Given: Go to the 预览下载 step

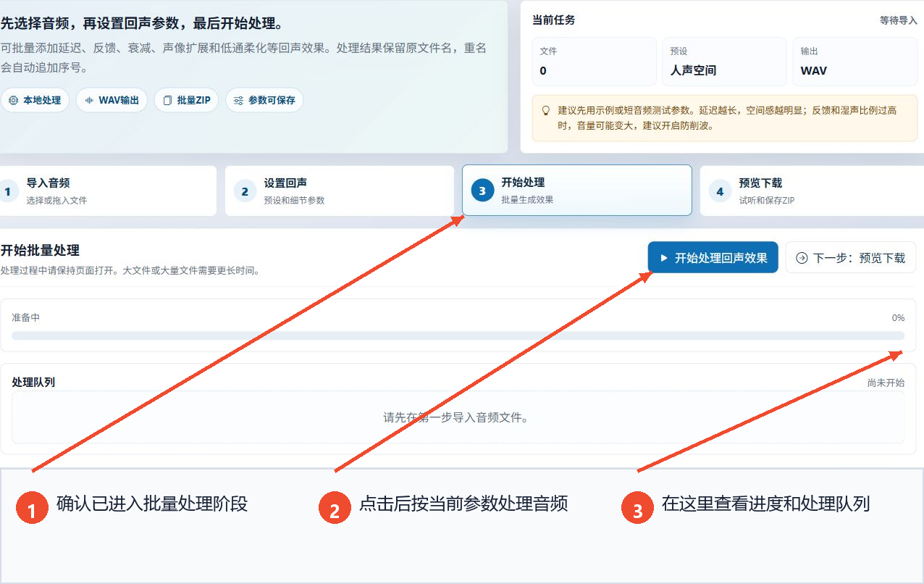Looking at the screenshot, I should click(812, 191).
